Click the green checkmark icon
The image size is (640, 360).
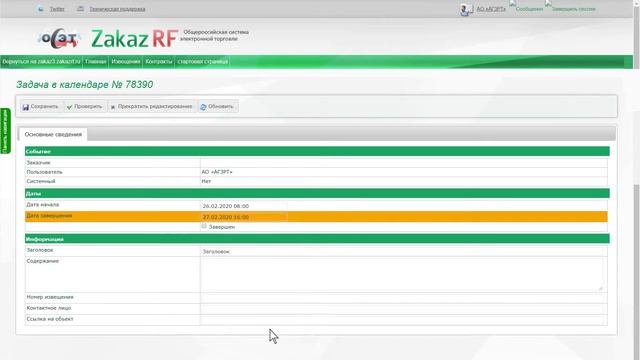click(x=69, y=107)
